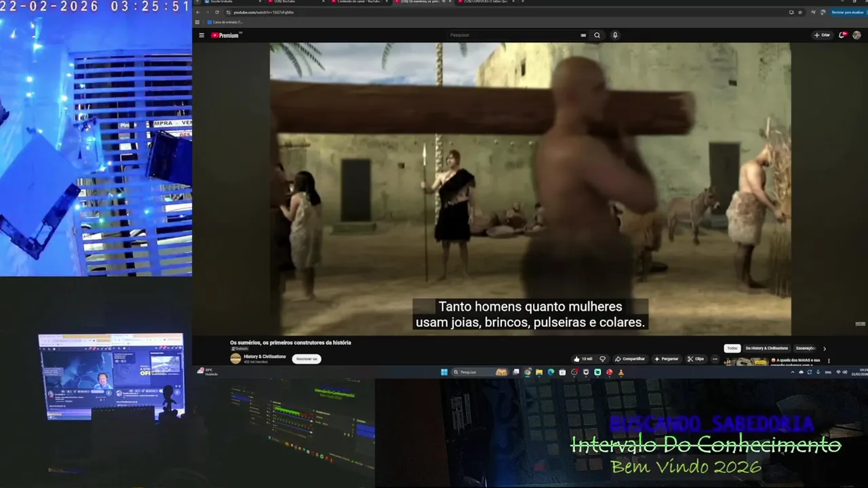This screenshot has height=488, width=868.
Task: Select the De History & Civilisations chip
Action: coord(767,348)
